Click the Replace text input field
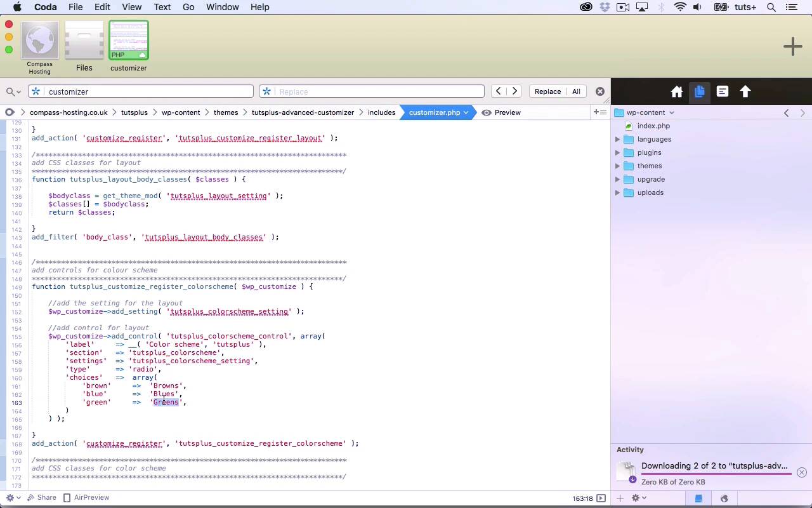This screenshot has width=812, height=508. (x=378, y=91)
